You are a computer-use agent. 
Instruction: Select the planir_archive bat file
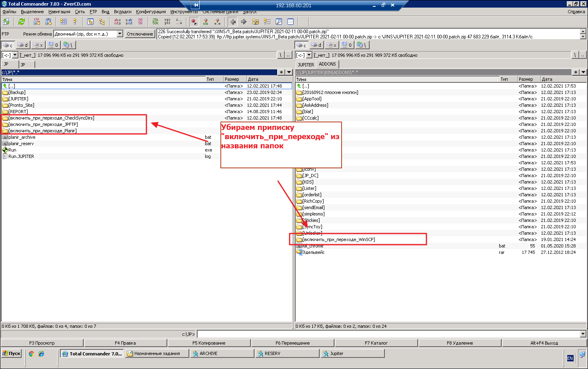22,137
